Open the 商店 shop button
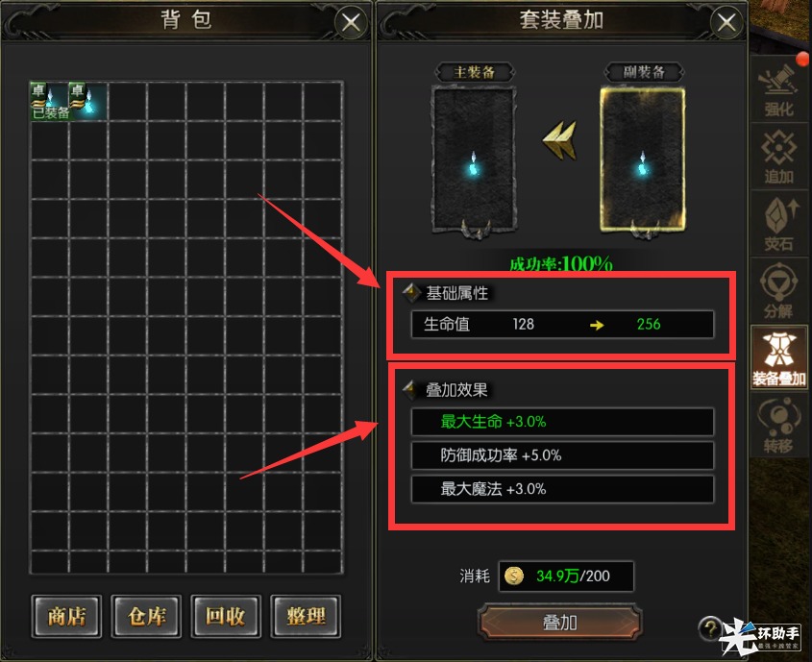The image size is (812, 662). pyautogui.click(x=66, y=616)
